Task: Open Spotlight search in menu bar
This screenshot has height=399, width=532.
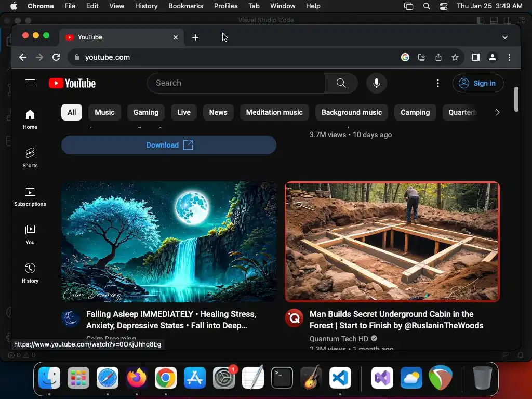Action: tap(427, 6)
